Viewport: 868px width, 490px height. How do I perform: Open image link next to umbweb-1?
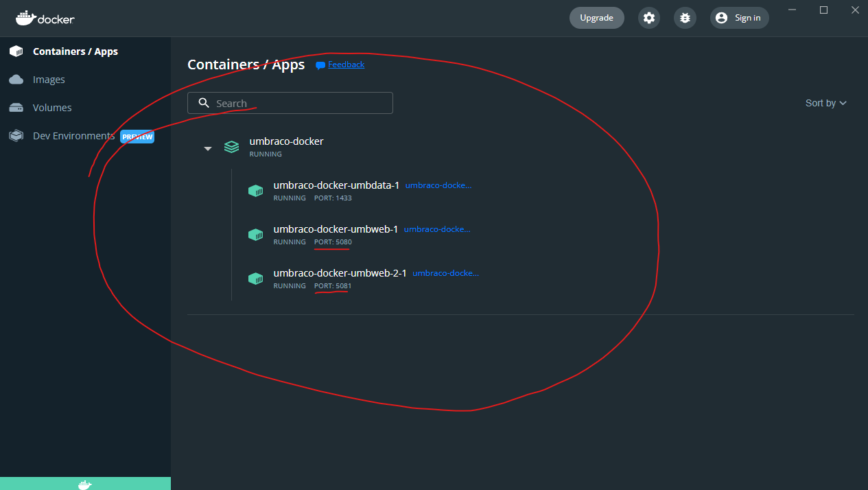pyautogui.click(x=437, y=229)
